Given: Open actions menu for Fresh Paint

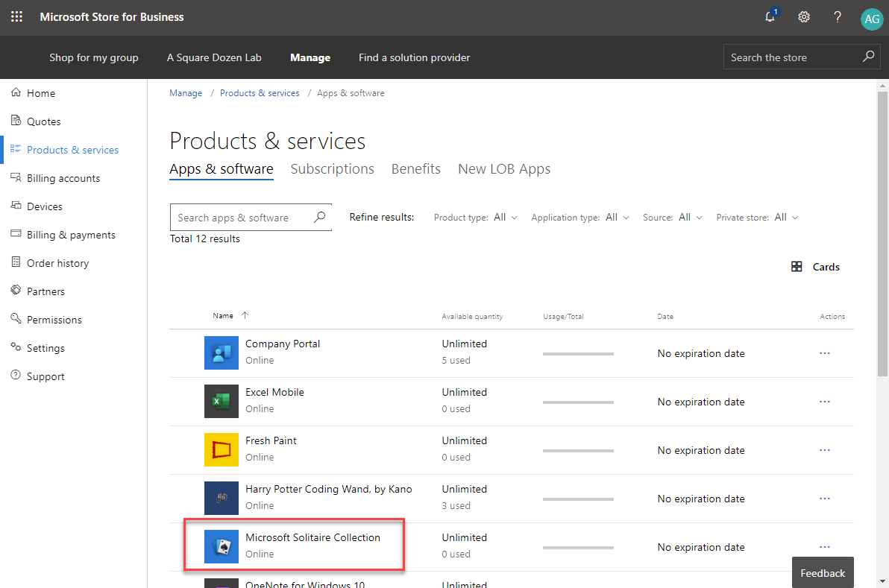Looking at the screenshot, I should pyautogui.click(x=824, y=450).
